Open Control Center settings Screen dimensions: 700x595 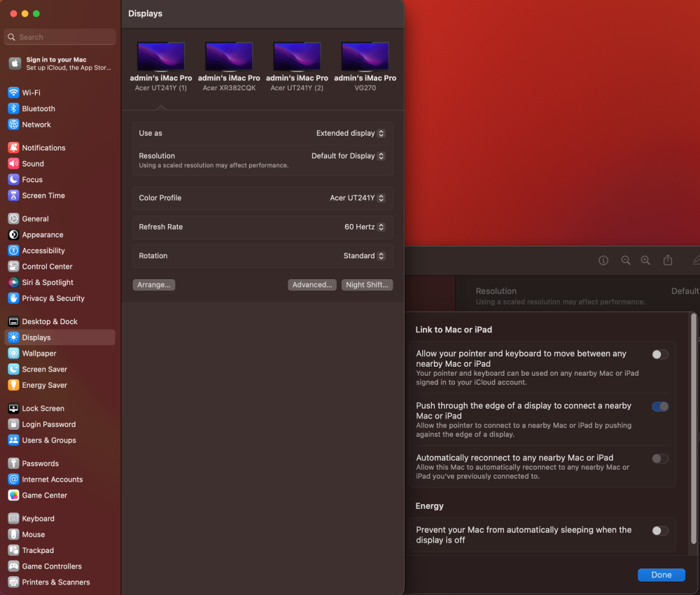pyautogui.click(x=59, y=267)
